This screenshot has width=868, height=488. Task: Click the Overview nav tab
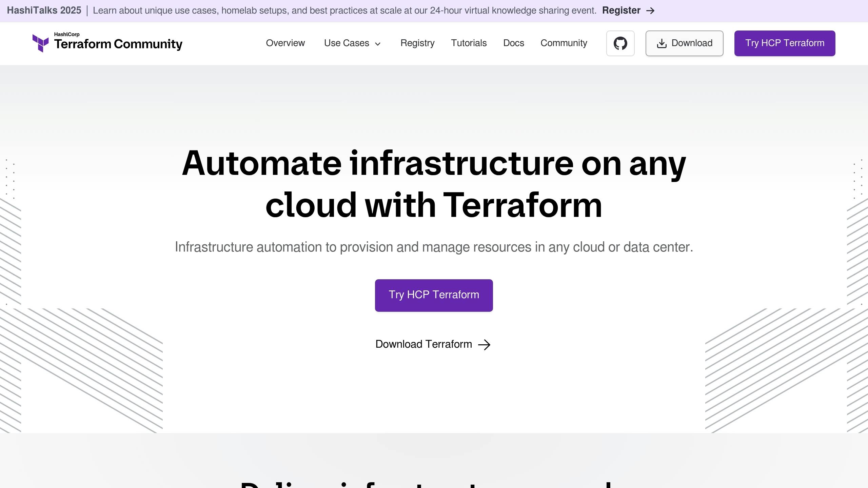pos(285,43)
